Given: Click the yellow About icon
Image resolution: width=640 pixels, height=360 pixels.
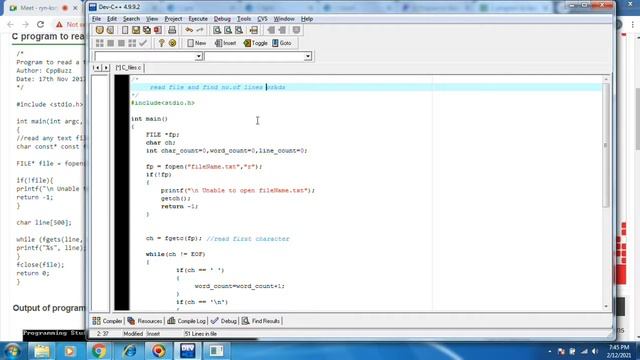Looking at the screenshot, I should click(x=172, y=43).
